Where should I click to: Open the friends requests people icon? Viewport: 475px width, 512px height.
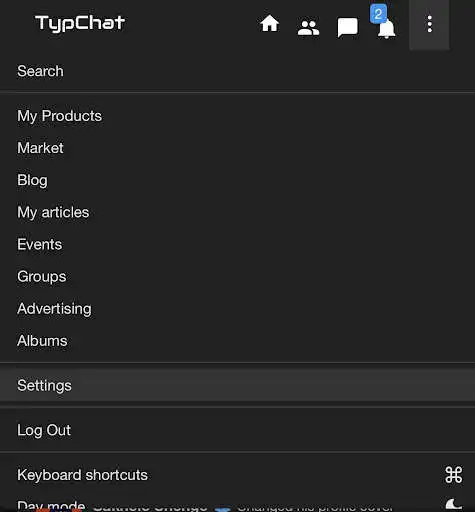308,28
